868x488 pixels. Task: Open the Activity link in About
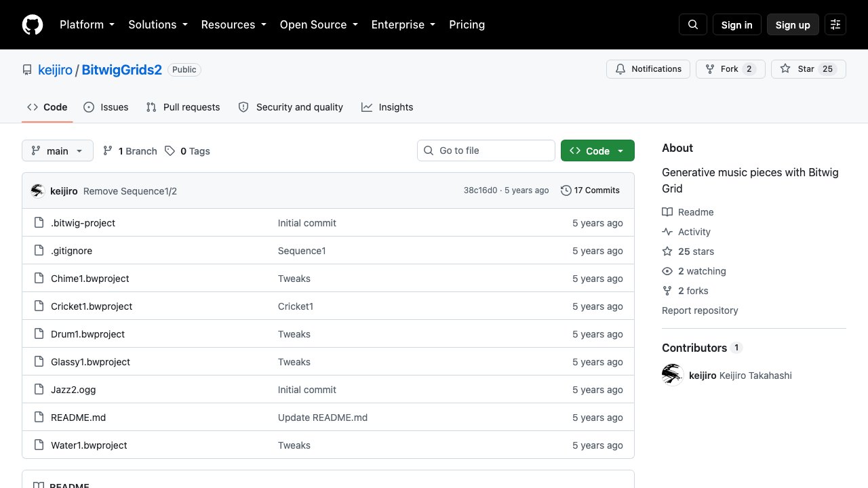click(686, 232)
